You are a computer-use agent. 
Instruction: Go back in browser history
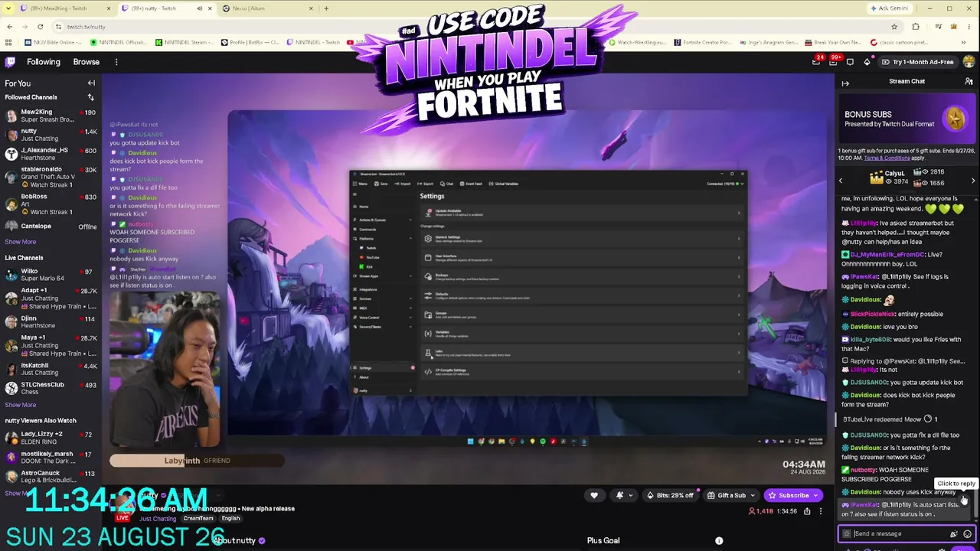coord(9,27)
